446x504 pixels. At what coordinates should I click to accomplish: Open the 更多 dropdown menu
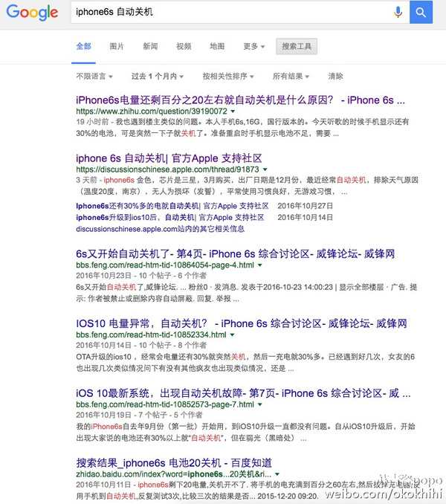click(253, 46)
